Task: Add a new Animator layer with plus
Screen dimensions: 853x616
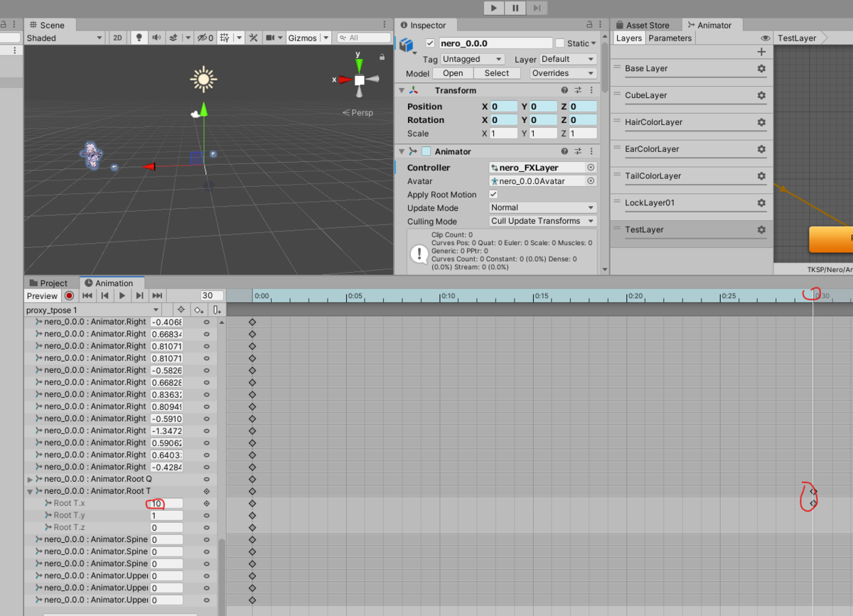Action: [761, 52]
